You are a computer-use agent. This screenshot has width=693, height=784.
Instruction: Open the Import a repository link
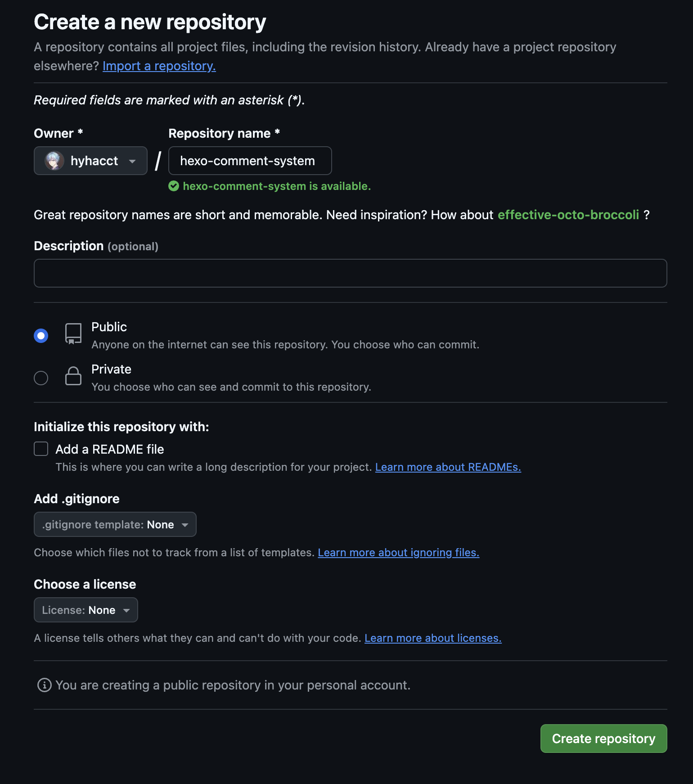(x=159, y=66)
